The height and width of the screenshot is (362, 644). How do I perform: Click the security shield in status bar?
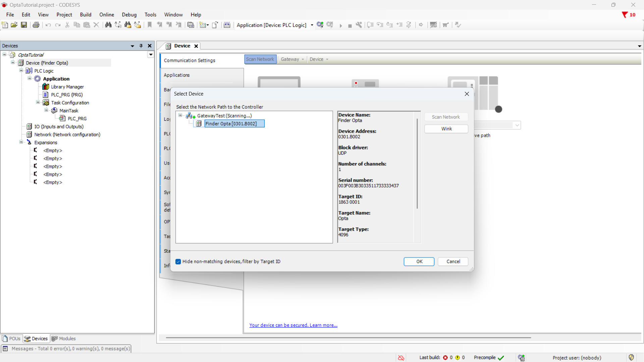(x=631, y=357)
